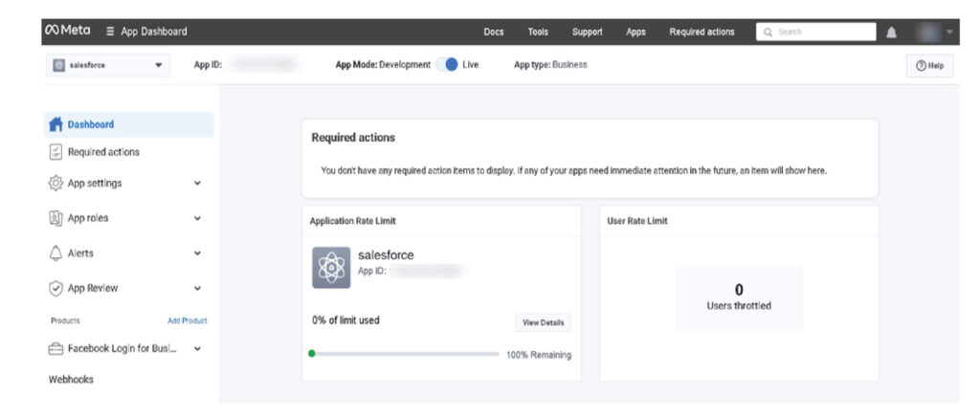Expand the App roles chevron
This screenshot has height=420, width=980.
pos(197,218)
